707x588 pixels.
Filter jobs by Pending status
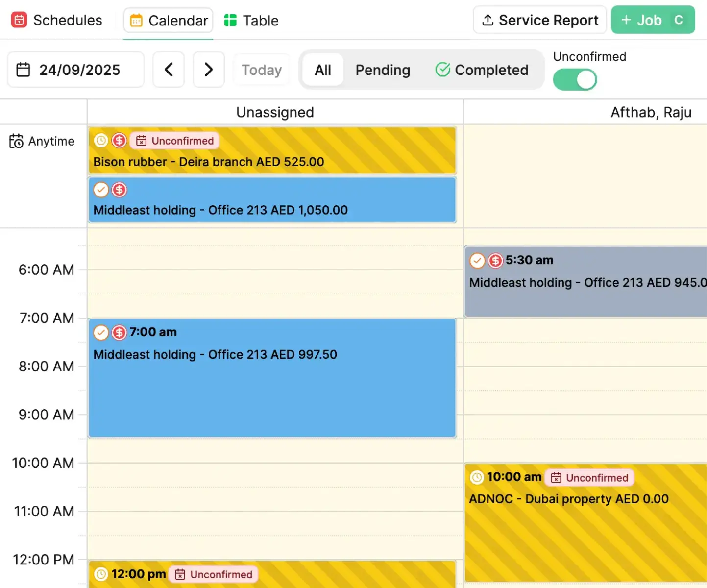click(x=383, y=70)
